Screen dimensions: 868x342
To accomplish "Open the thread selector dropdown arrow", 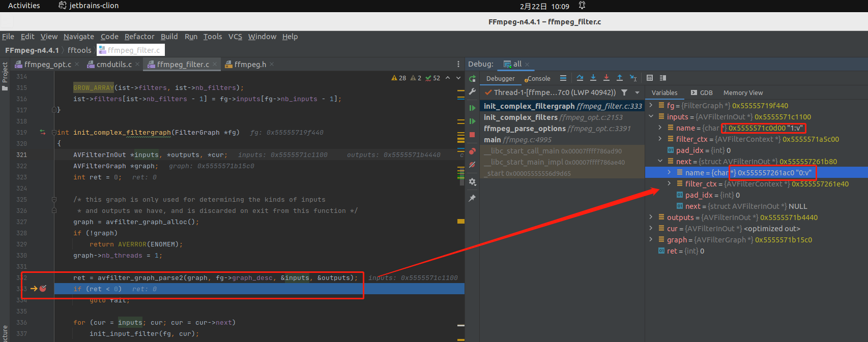I will pyautogui.click(x=637, y=92).
